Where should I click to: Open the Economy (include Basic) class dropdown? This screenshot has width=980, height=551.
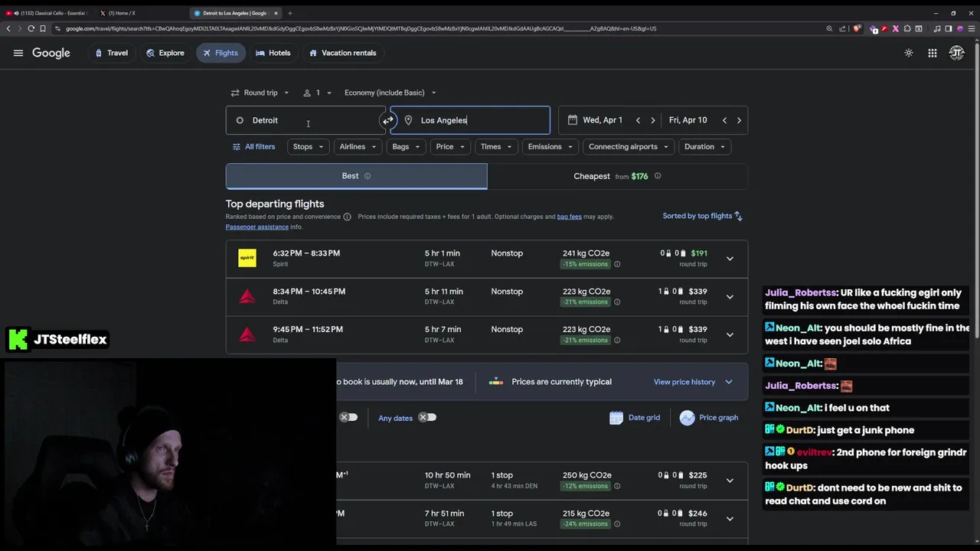point(390,93)
